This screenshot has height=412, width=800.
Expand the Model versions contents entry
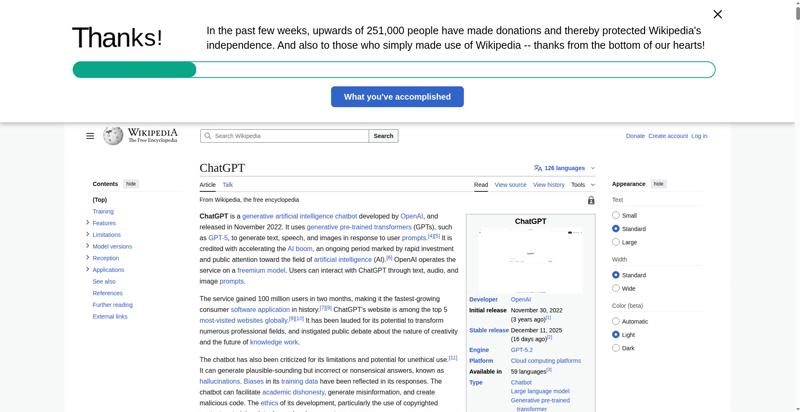click(x=88, y=246)
